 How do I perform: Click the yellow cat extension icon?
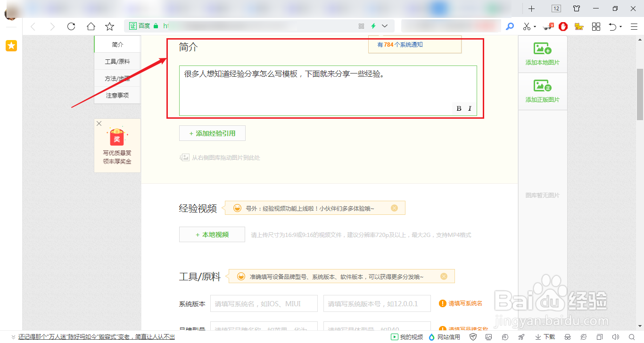click(579, 26)
